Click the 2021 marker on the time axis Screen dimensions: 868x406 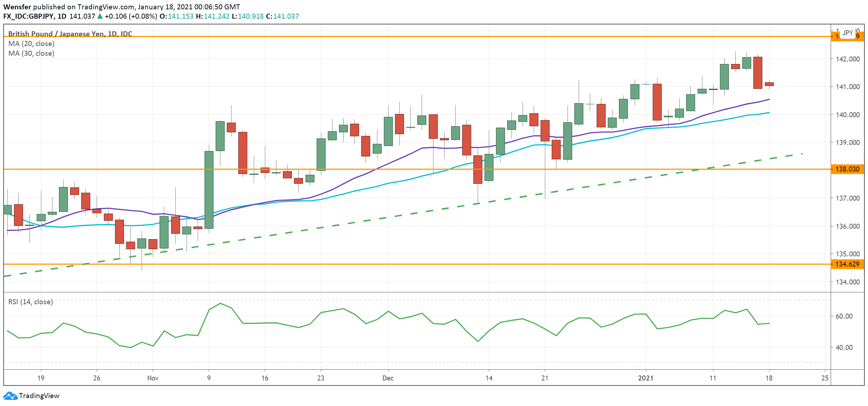pyautogui.click(x=646, y=378)
